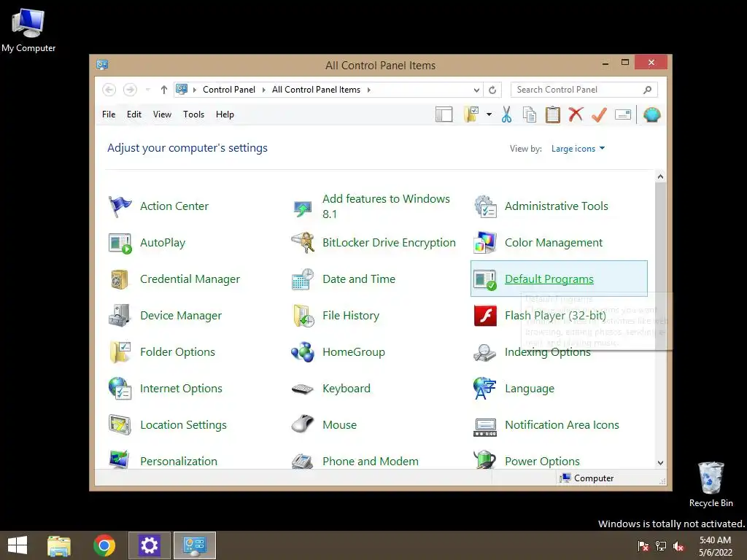Click the Phone and Modem link
The height and width of the screenshot is (560, 747).
click(x=370, y=462)
